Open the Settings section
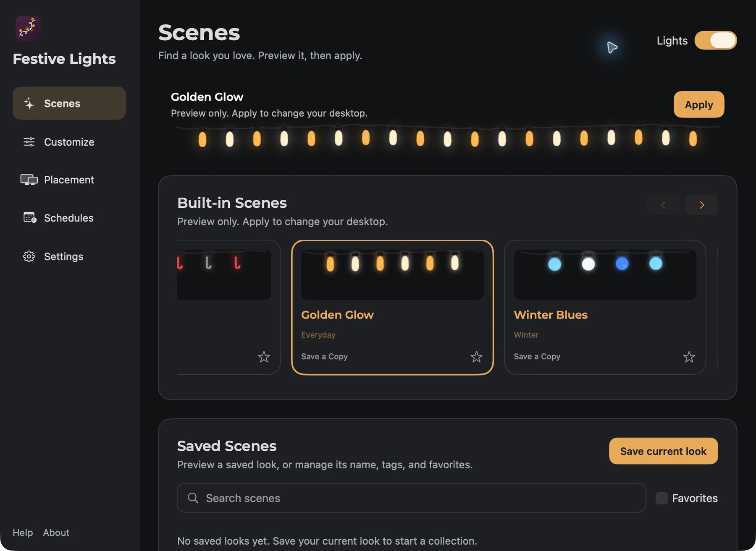This screenshot has height=551, width=756. point(69,256)
